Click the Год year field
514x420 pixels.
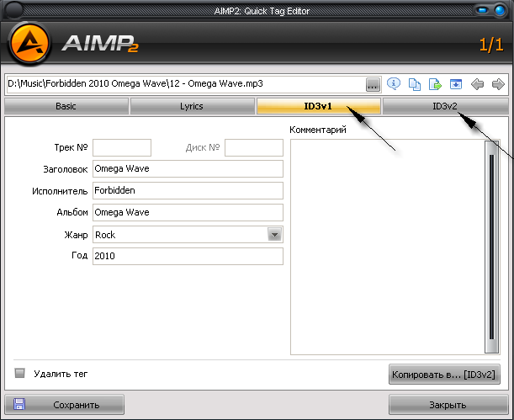188,256
